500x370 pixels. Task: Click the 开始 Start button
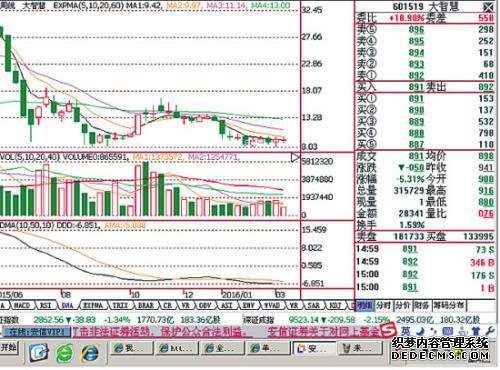[9, 348]
